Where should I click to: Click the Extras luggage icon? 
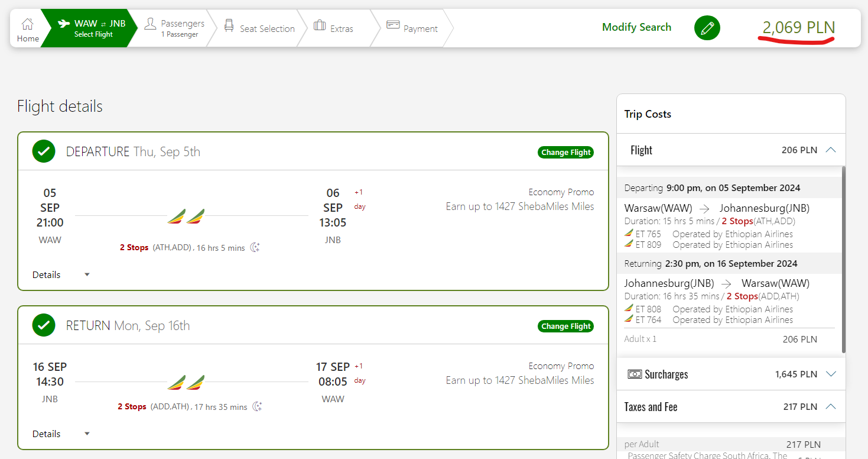pos(320,25)
